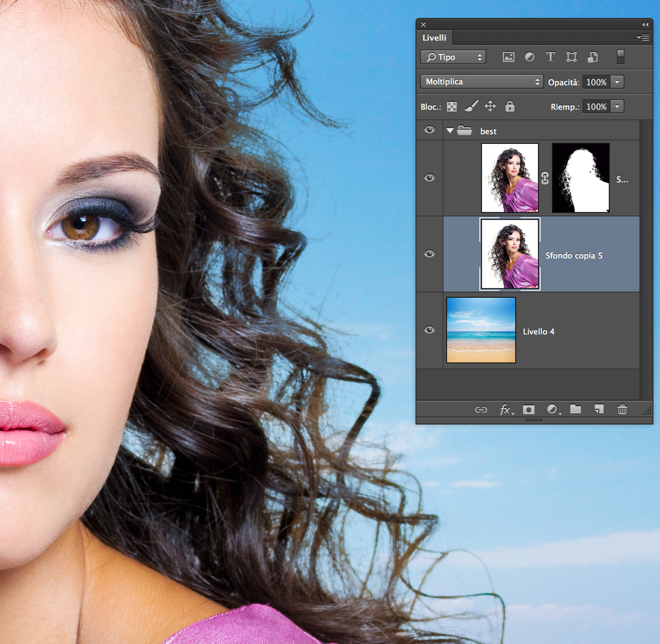Click the Livello 4 layer name

[538, 332]
